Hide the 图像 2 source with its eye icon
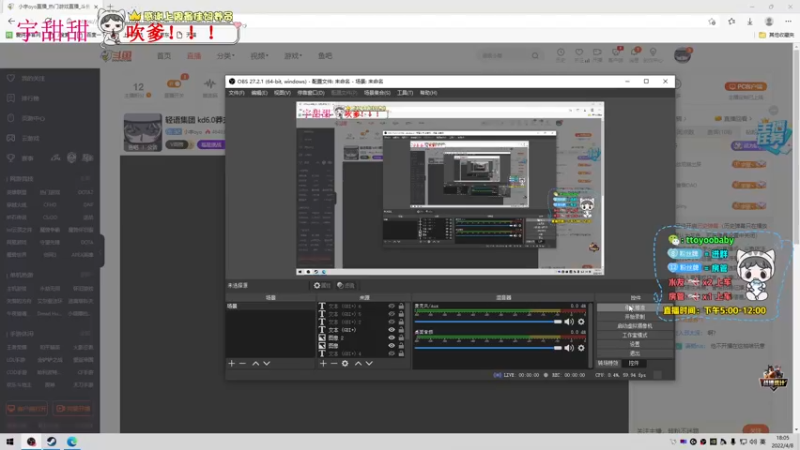This screenshot has width=800, height=450. (391, 338)
